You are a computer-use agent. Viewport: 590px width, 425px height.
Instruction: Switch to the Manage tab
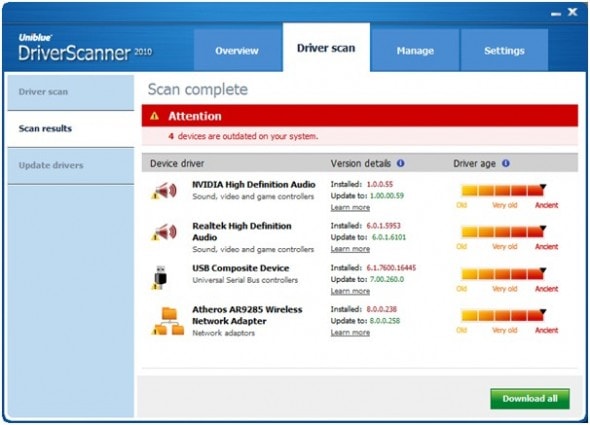pos(415,50)
